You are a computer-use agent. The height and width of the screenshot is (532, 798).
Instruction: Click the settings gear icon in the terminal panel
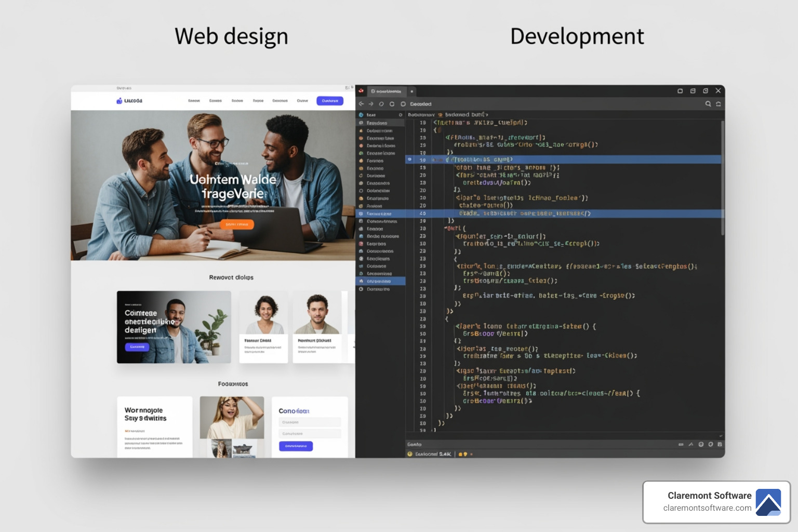pyautogui.click(x=701, y=445)
